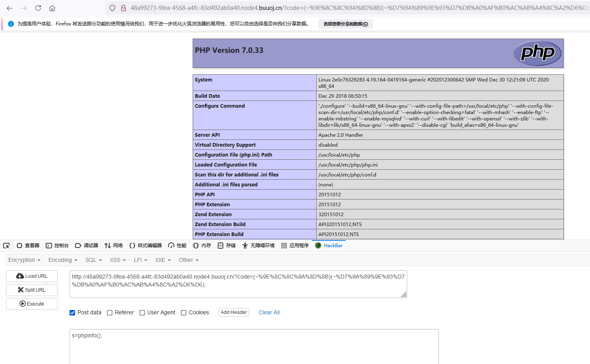
Task: Click the Dec 29 2018 06:50:15 value
Action: pos(342,96)
